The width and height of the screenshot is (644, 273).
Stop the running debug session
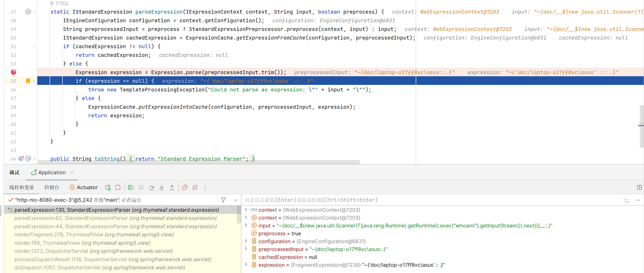118,187
